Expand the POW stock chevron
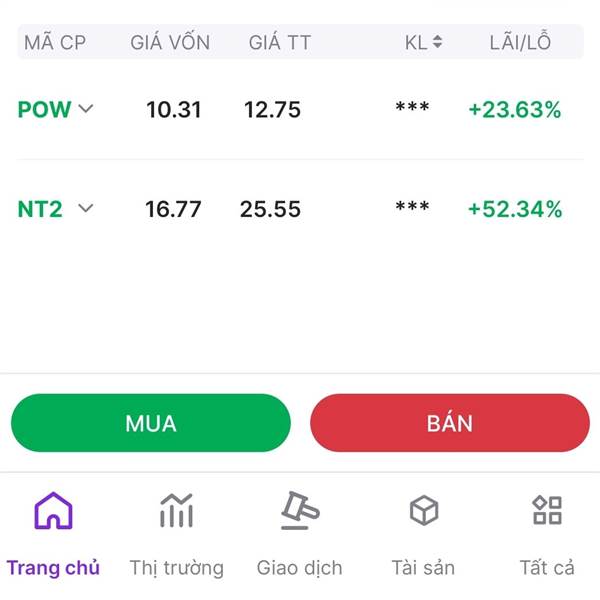Viewport: 600px width, 600px height. 86,109
